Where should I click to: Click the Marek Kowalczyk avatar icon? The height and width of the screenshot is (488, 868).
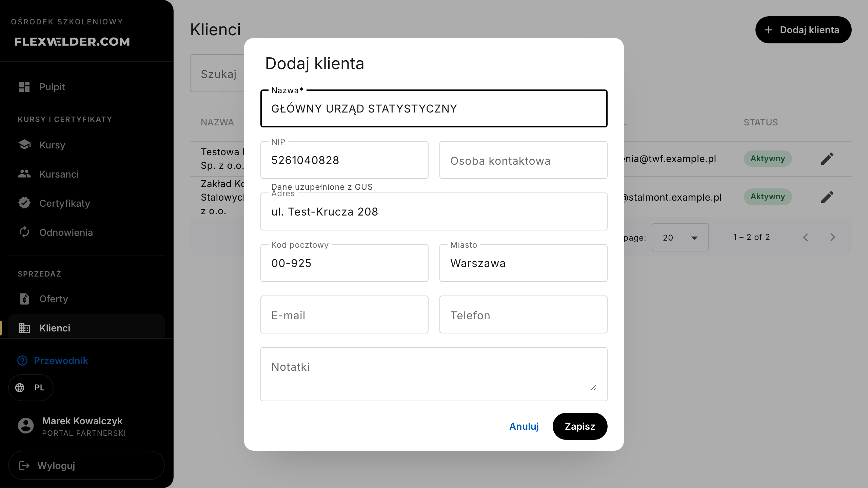tap(26, 426)
